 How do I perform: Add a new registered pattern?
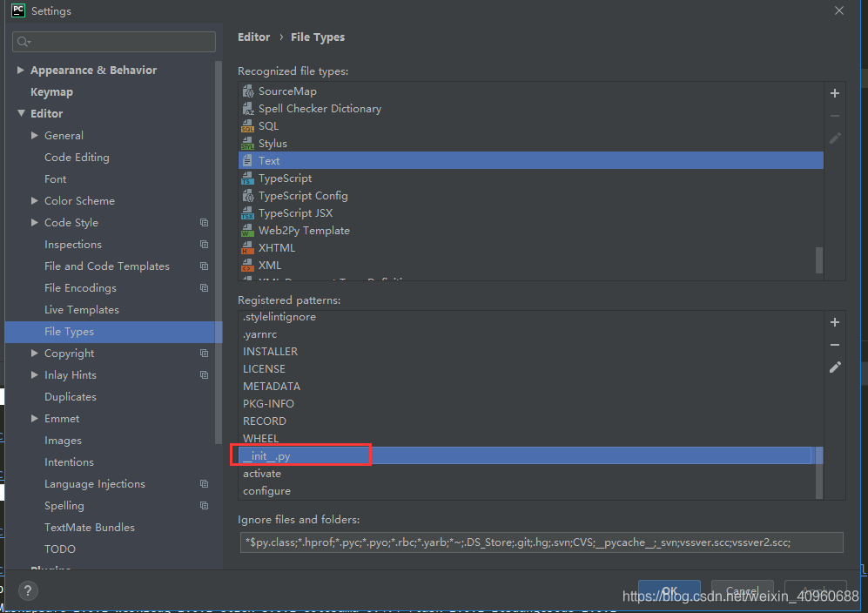[835, 322]
